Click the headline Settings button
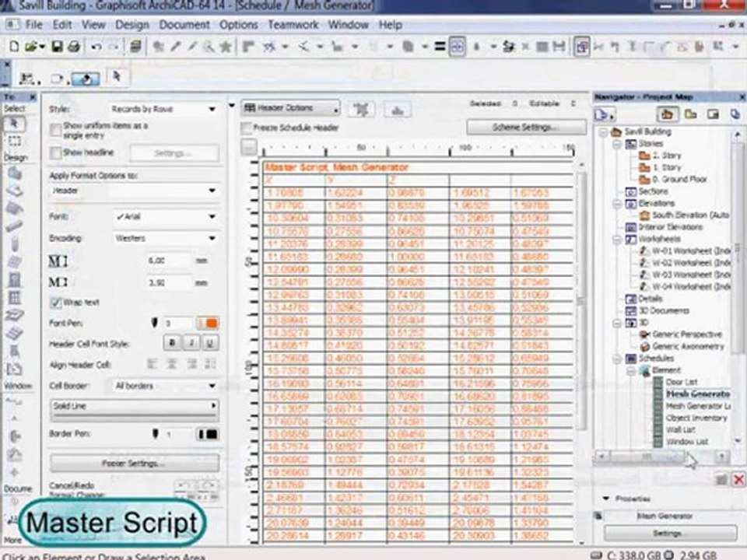This screenshot has width=747, height=560. (x=174, y=153)
